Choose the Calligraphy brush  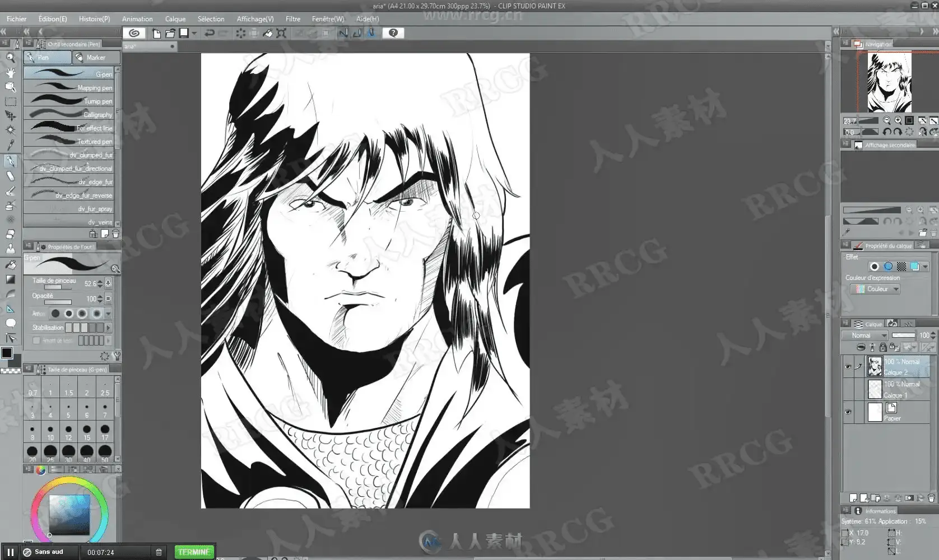point(69,114)
